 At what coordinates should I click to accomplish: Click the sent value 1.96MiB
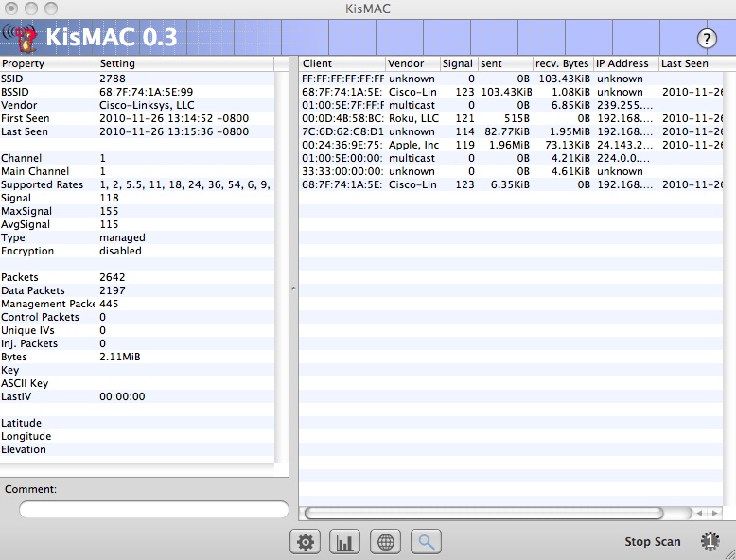509,145
